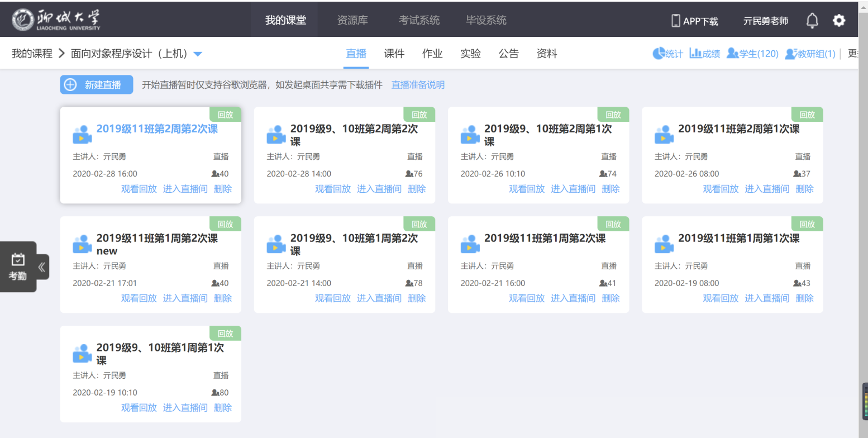This screenshot has height=438, width=868.
Task: Open the 考勤 attendance side panel icon
Action: (x=18, y=266)
